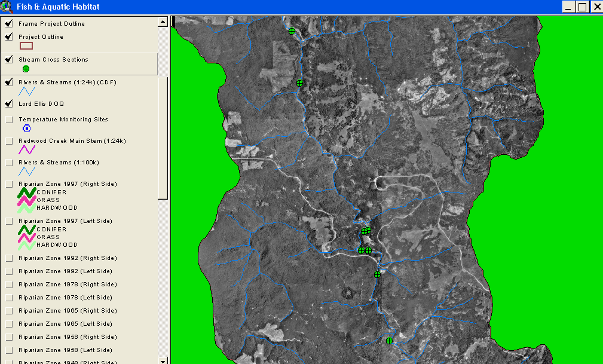Check Riparian Zone 1997 (Left Side) checkbox
The image size is (603, 364).
(x=9, y=221)
